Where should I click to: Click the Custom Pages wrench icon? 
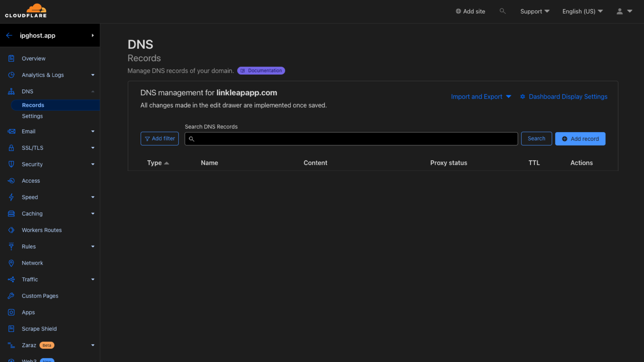[11, 296]
